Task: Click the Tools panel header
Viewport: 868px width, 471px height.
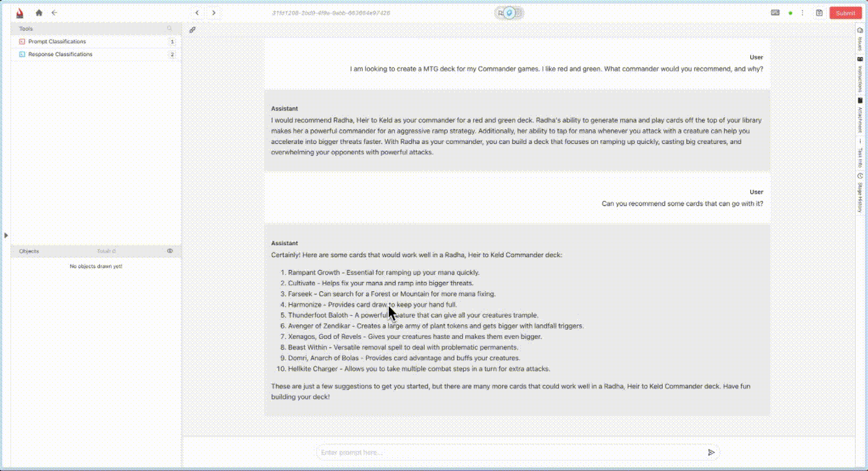Action: tap(96, 29)
